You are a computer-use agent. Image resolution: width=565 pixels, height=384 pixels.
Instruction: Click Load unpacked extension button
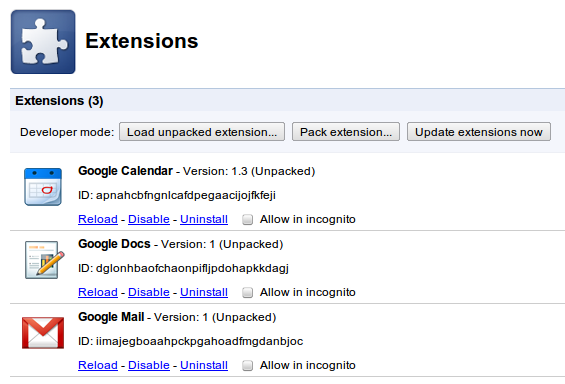(202, 132)
